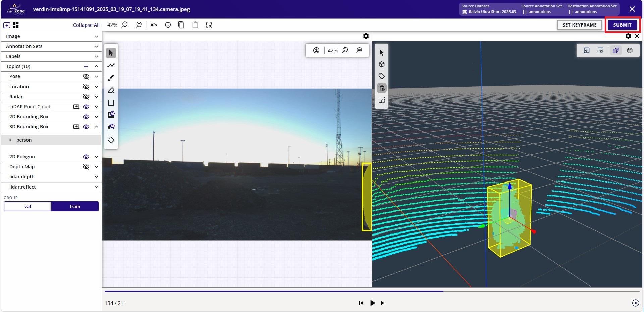Select the rectangle box tool
Image resolution: width=644 pixels, height=312 pixels.
111,103
